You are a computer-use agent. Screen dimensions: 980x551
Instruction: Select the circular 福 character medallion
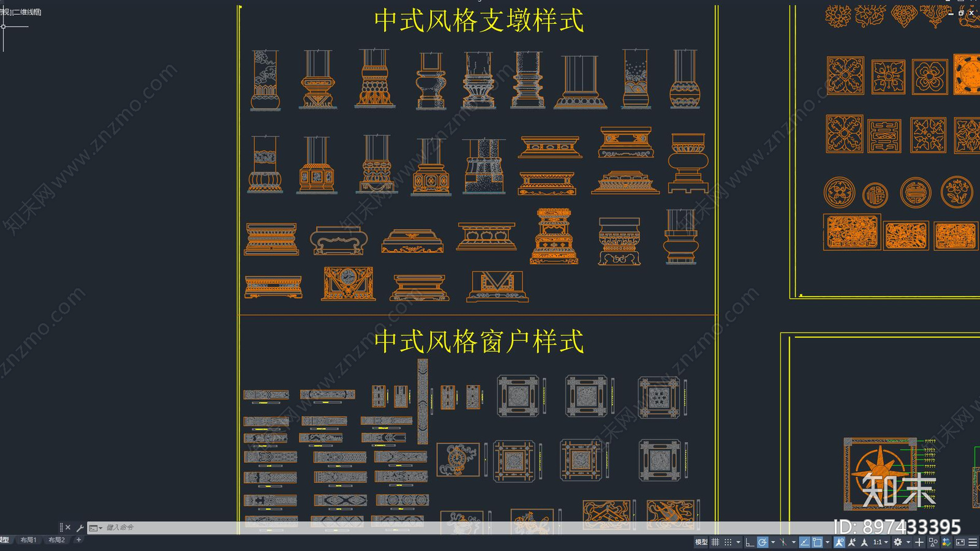[875, 195]
